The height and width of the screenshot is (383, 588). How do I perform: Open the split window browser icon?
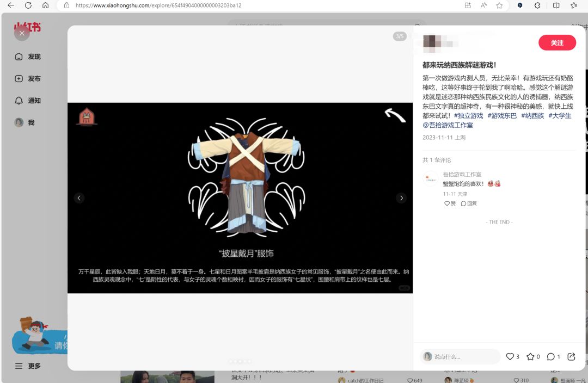coord(556,5)
